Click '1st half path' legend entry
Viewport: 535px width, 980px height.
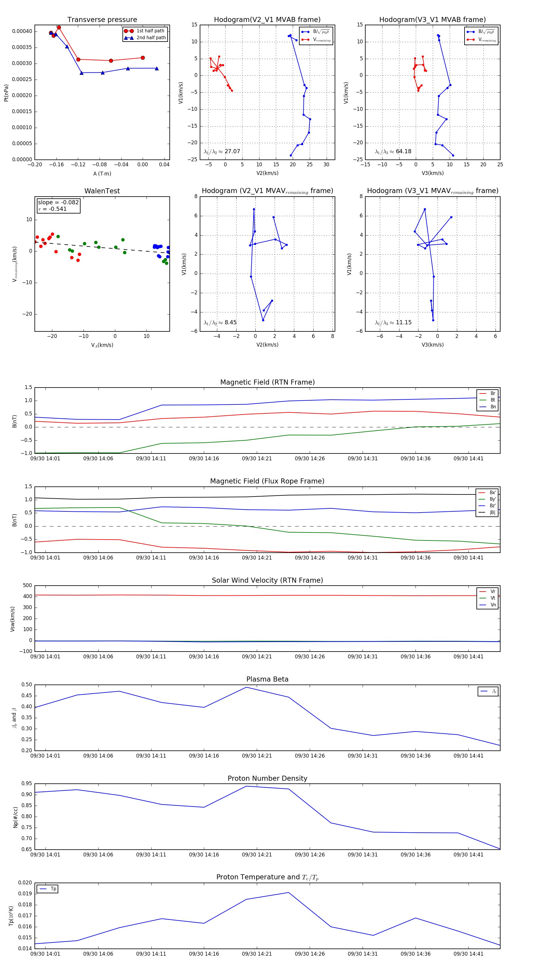tap(144, 31)
